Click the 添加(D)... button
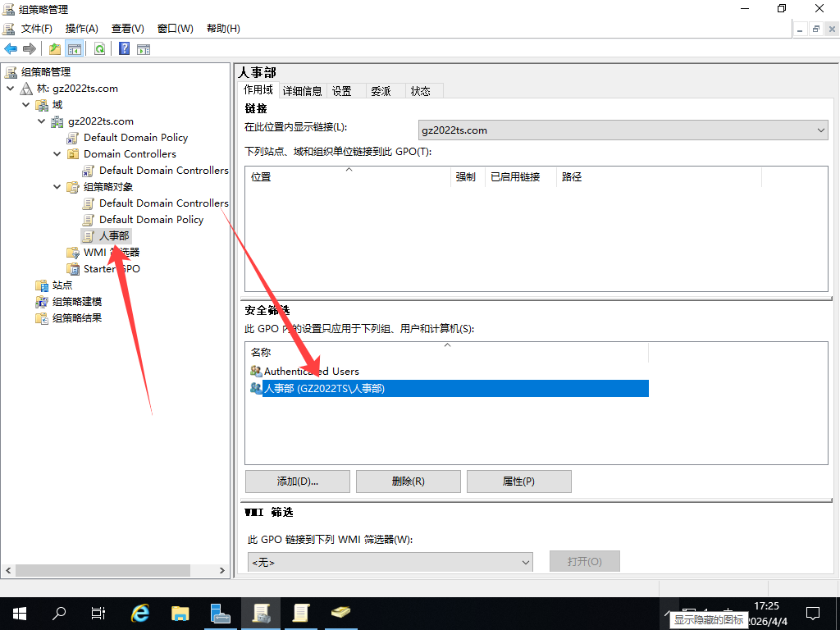The height and width of the screenshot is (630, 840). (x=297, y=482)
